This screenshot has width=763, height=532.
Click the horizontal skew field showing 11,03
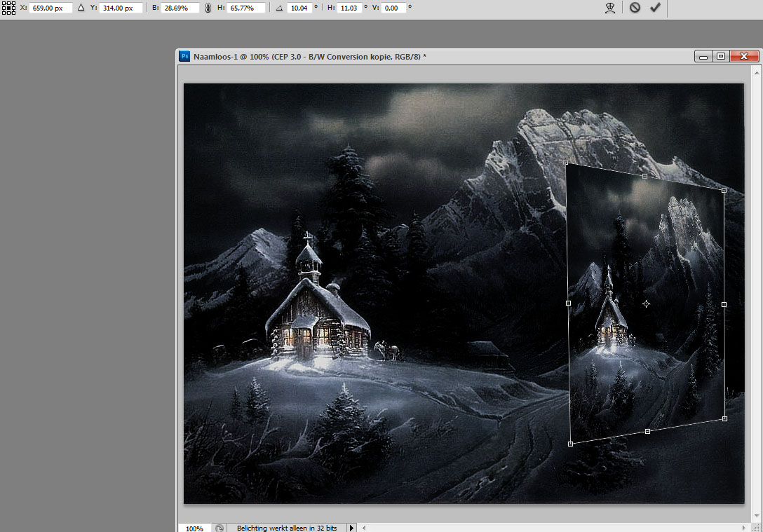click(x=349, y=8)
